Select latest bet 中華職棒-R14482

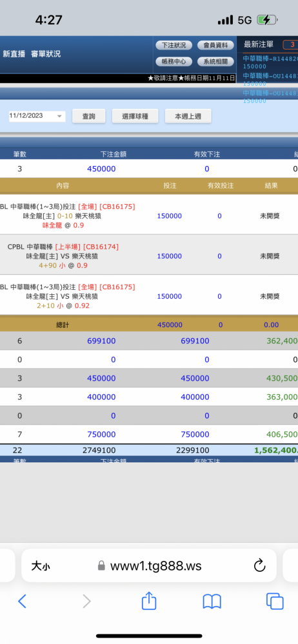tap(270, 62)
